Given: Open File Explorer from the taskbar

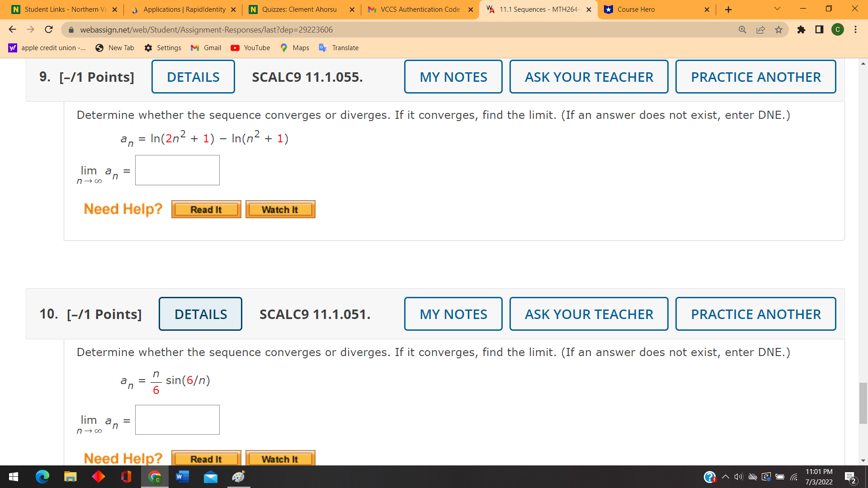Looking at the screenshot, I should (x=70, y=477).
